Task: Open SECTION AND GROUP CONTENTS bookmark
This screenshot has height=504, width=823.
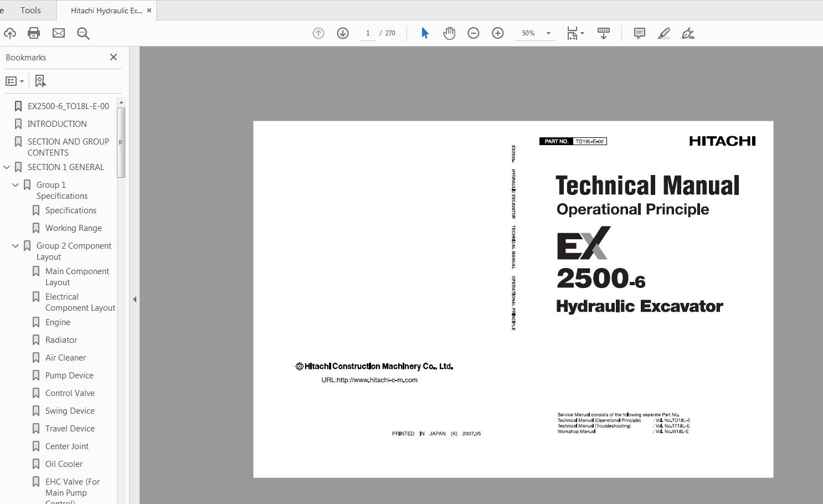Action: 68,147
